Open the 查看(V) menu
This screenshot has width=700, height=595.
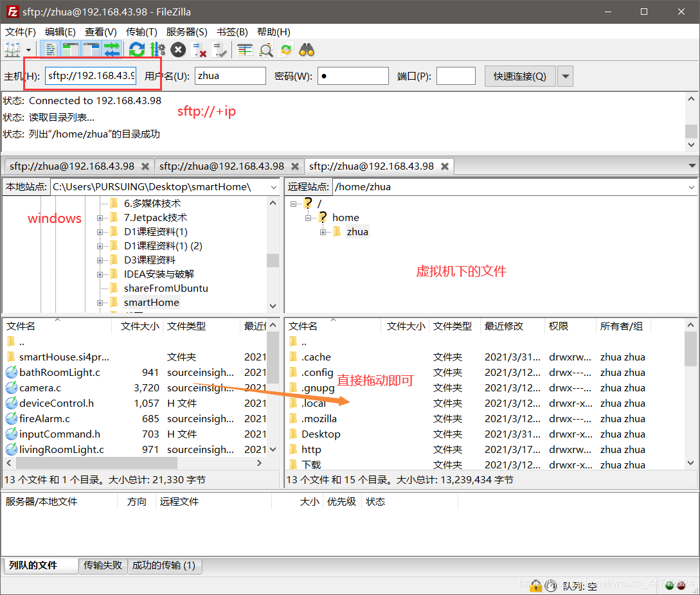pyautogui.click(x=101, y=31)
